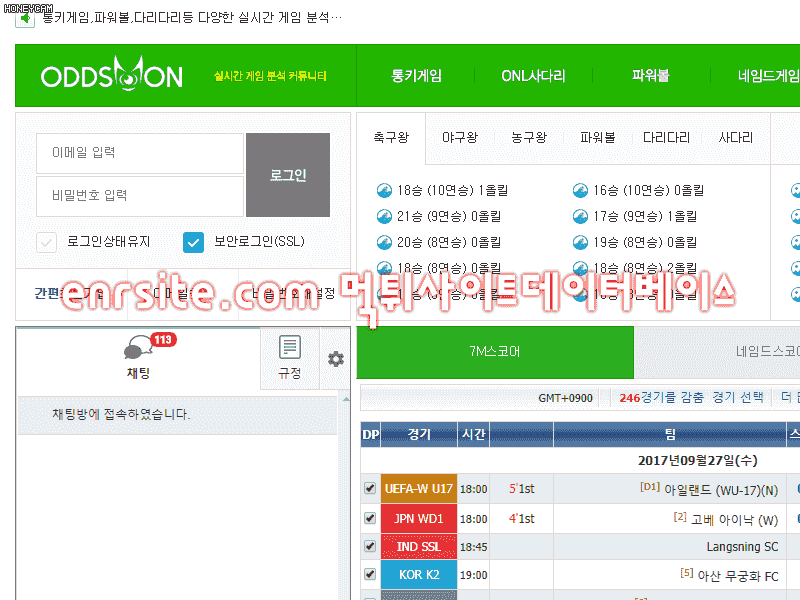Uncheck the IND SSL match checkbox
The width and height of the screenshot is (800, 600).
pos(370,546)
